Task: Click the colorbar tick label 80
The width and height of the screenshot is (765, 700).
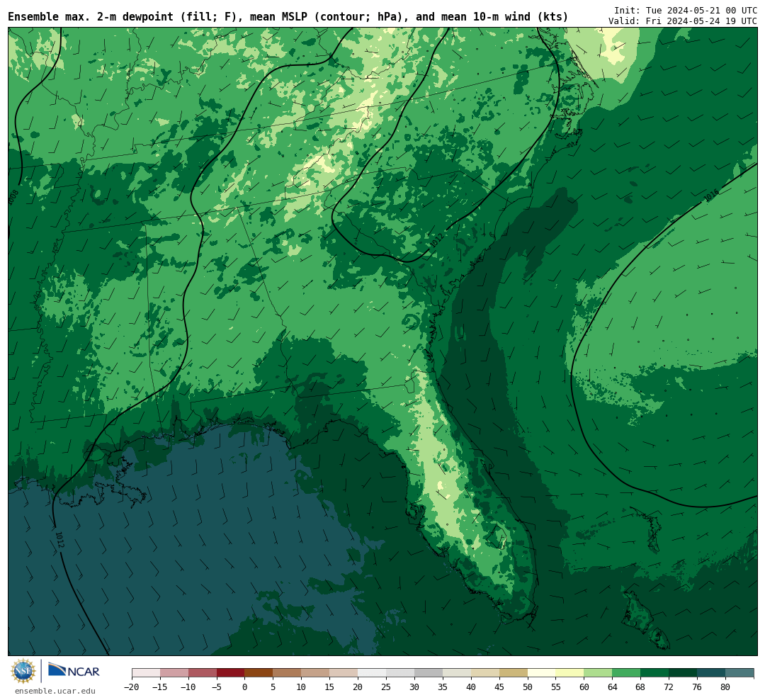Action: click(x=725, y=687)
